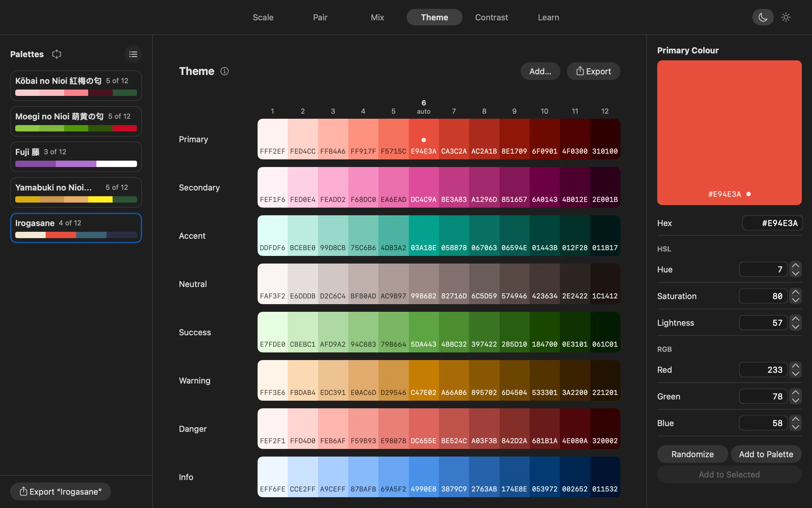The image size is (812, 508).
Task: Click the Red value field
Action: coord(763,370)
